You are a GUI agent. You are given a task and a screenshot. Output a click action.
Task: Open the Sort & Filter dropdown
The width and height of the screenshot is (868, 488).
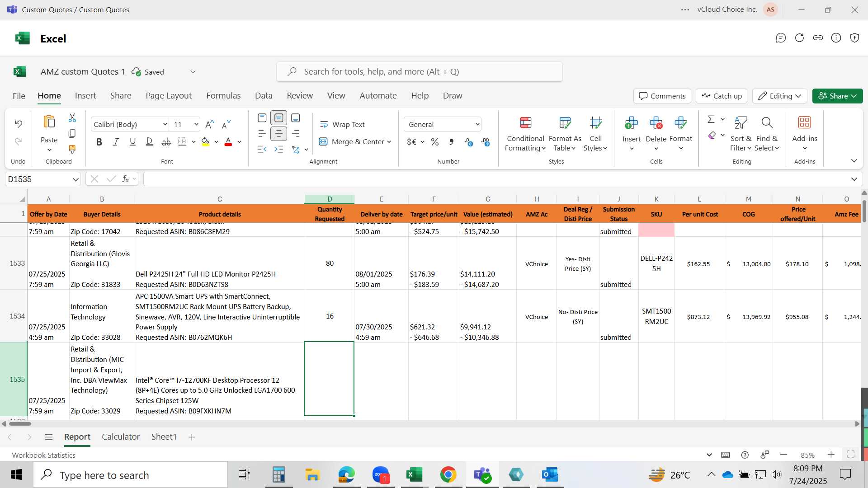(x=741, y=134)
